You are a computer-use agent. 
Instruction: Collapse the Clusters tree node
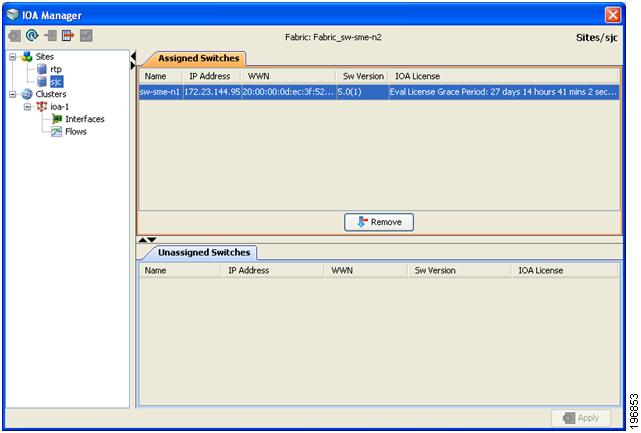(13, 94)
